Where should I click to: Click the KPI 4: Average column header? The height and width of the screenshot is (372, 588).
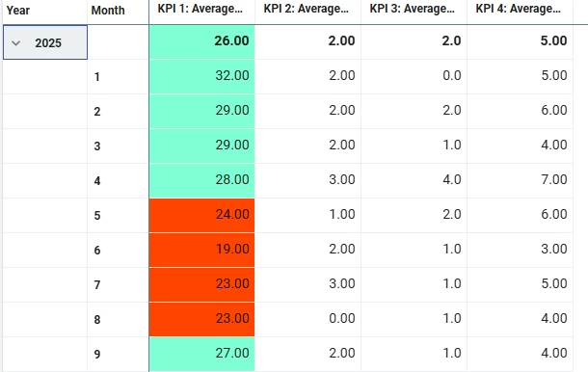[x=521, y=10]
